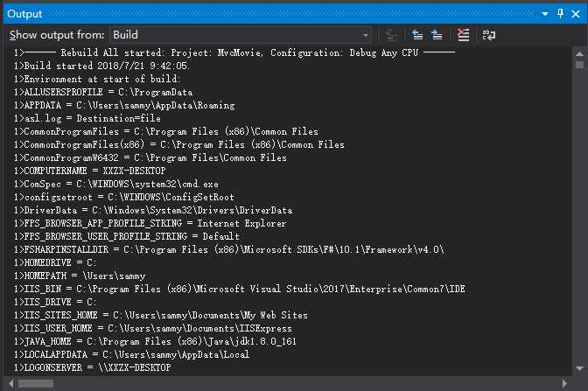Click the Output panel title

24,14
